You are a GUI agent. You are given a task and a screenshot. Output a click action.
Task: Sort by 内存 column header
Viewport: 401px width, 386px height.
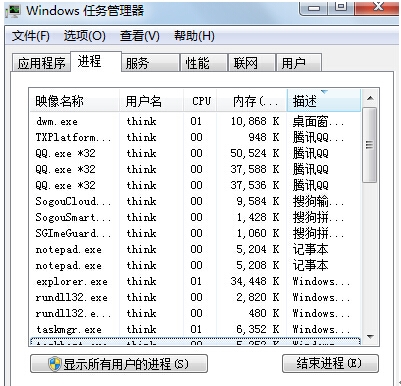(x=252, y=101)
